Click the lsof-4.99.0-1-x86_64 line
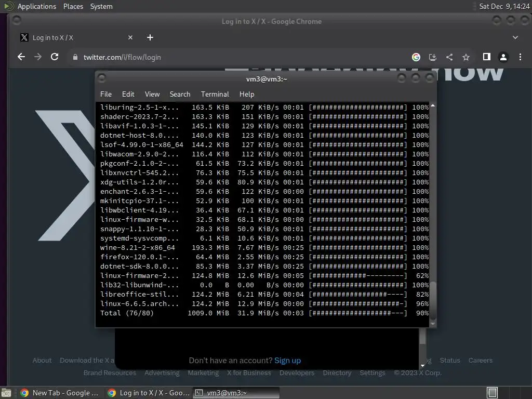The image size is (532, 399). (x=264, y=144)
